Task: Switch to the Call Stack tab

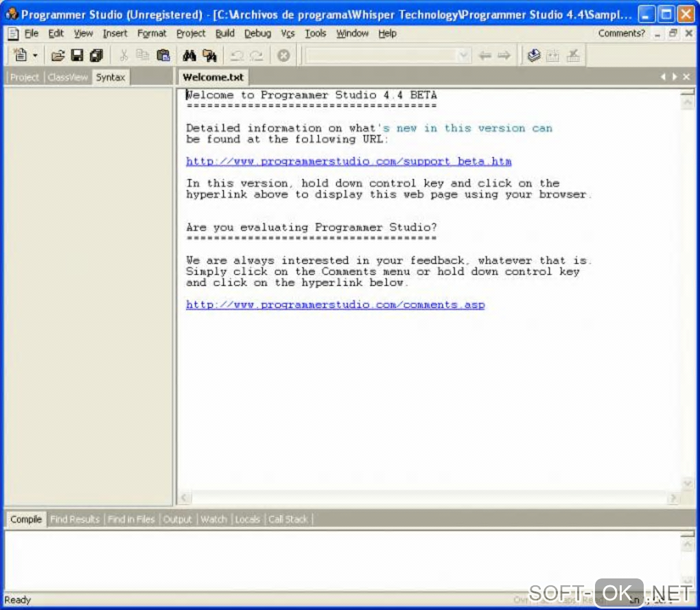Action: click(288, 519)
